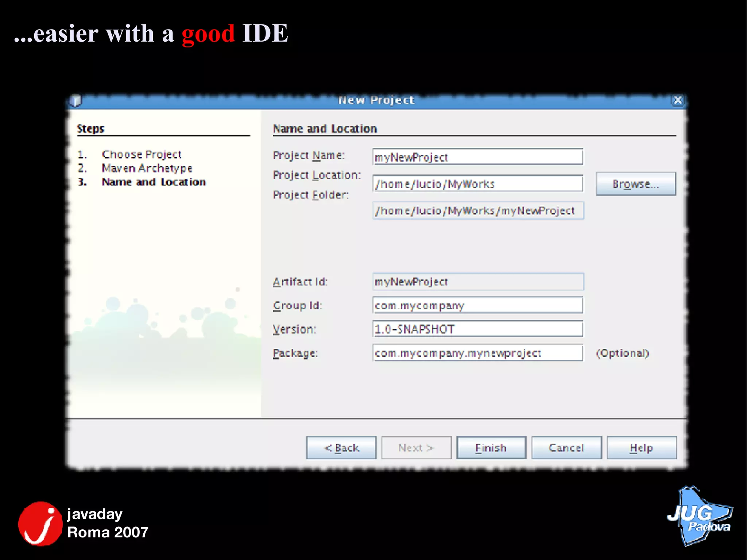This screenshot has width=747, height=560.
Task: Click the bold 'Name and Location' step
Action: pos(154,182)
